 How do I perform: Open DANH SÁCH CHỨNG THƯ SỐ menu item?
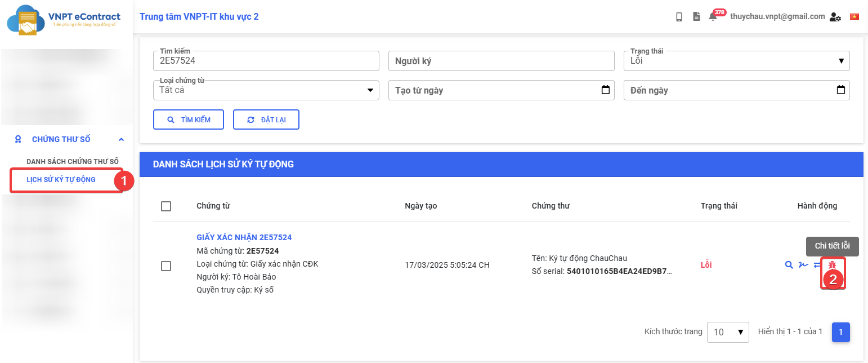point(73,162)
